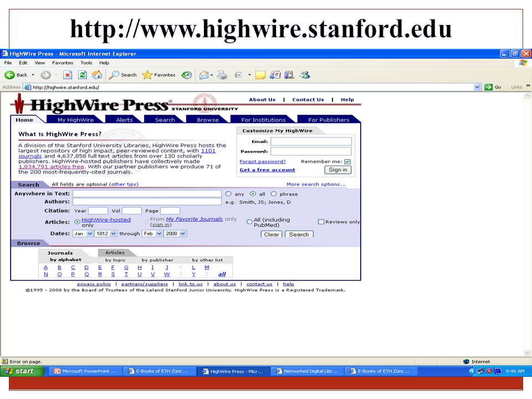Click the Mail envelope icon
This screenshot has width=532, height=399.
point(204,75)
